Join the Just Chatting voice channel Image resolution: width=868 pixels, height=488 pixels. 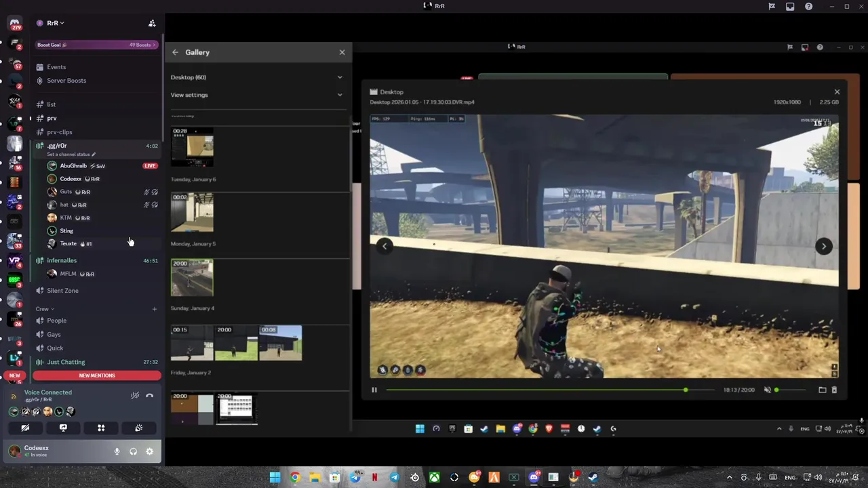point(96,362)
